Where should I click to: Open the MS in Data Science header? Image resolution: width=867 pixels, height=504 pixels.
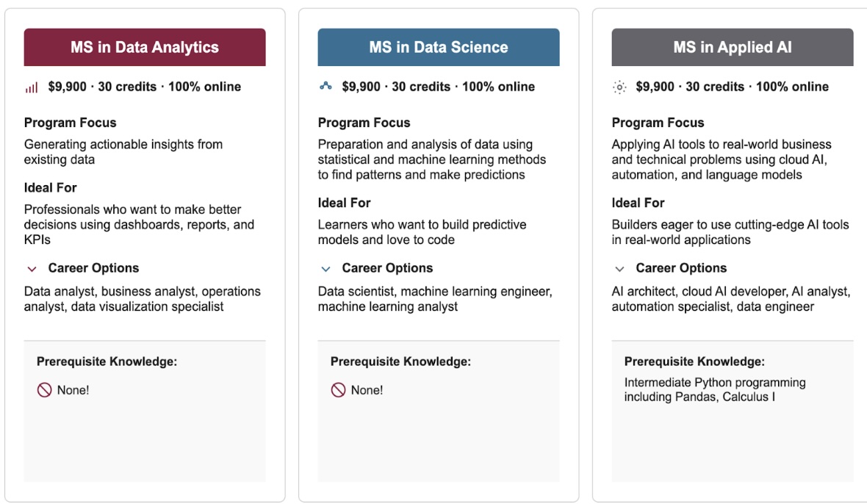pyautogui.click(x=439, y=48)
